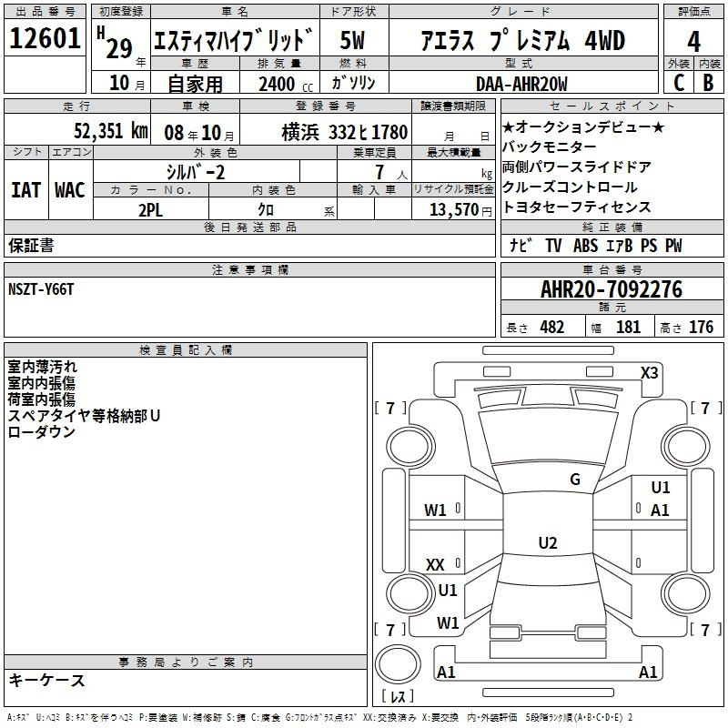The height and width of the screenshot is (728, 728).
Task: Click the lot number 12601
Action: (45, 41)
